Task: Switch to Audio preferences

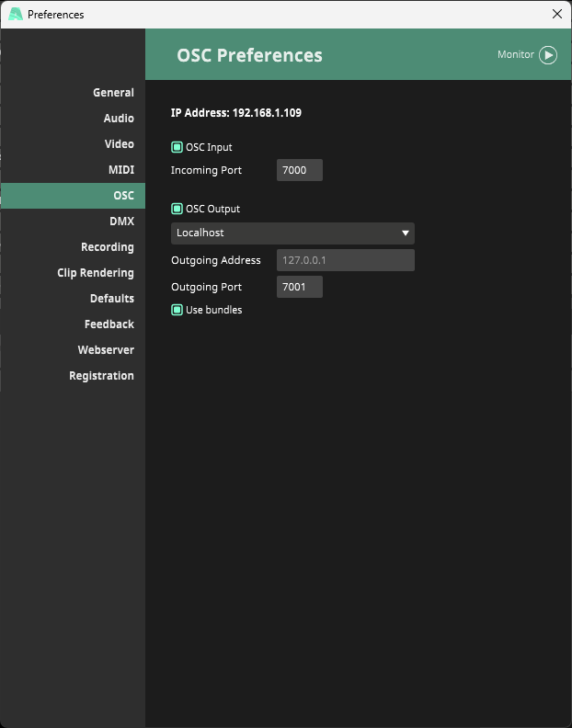Action: pyautogui.click(x=73, y=119)
